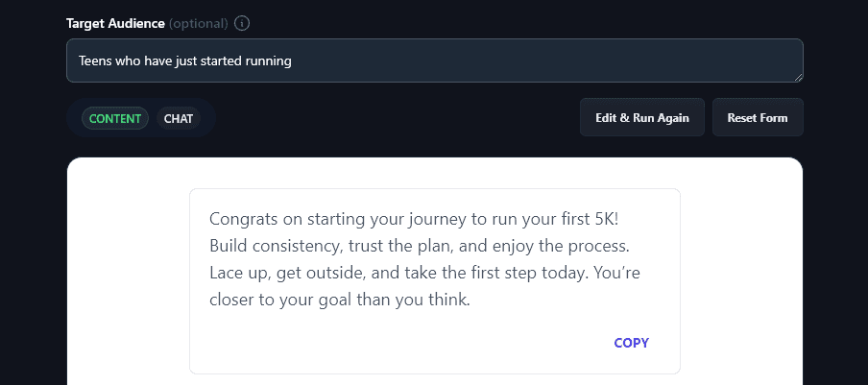868x385 pixels.
Task: Click blank white area right of message
Action: pyautogui.click(x=741, y=278)
